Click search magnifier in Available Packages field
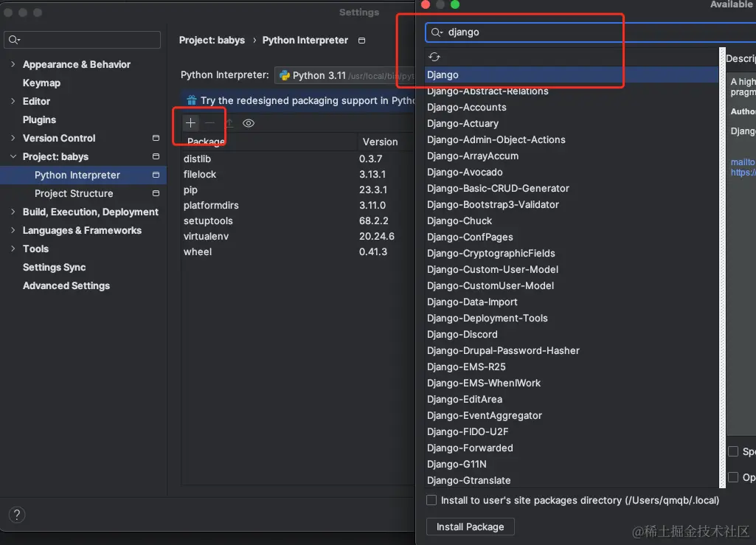Image resolution: width=756 pixels, height=545 pixels. (x=437, y=32)
